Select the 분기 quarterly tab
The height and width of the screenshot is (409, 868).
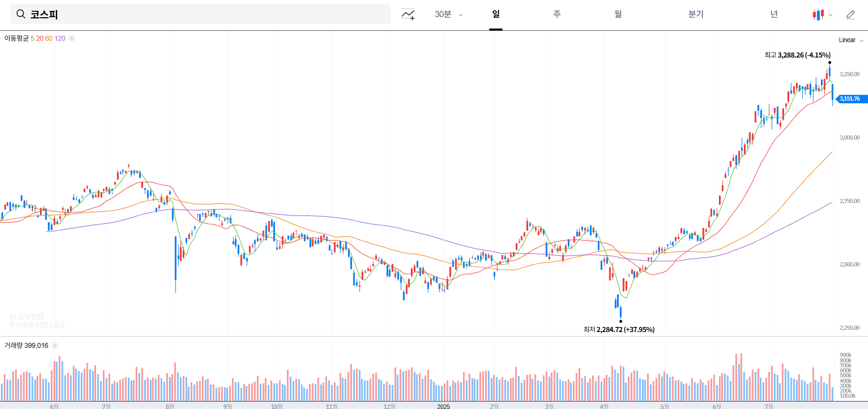[x=696, y=14]
